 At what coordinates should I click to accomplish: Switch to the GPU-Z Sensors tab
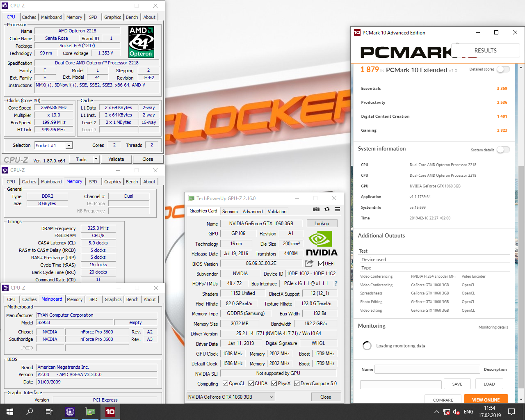[x=230, y=212]
